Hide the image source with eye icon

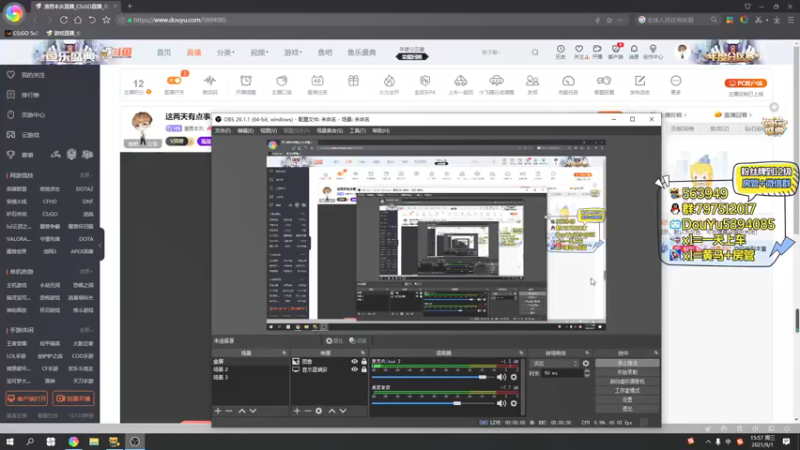point(354,361)
